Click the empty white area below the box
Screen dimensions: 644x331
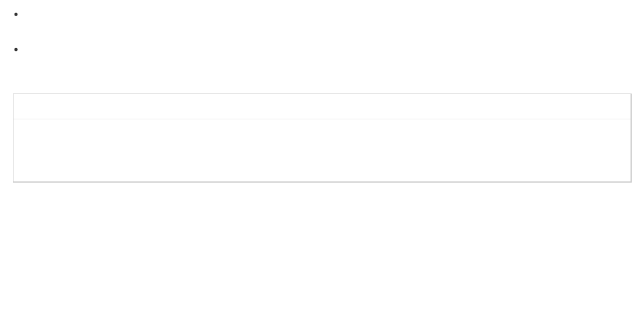pyautogui.click(x=322, y=258)
